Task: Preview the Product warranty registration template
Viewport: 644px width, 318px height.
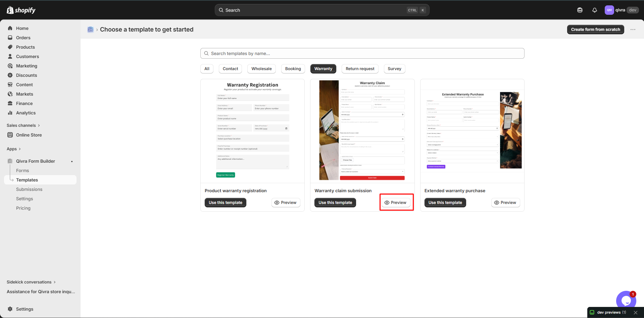Action: [286, 203]
